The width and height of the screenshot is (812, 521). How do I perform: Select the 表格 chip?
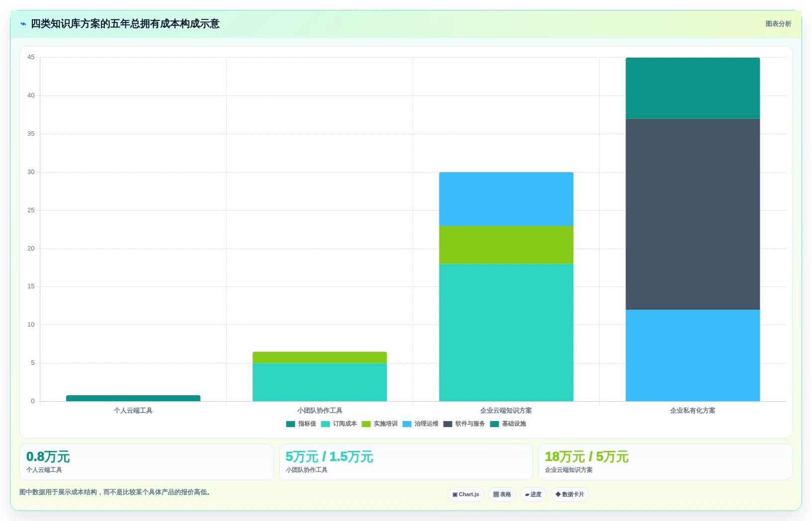coord(502,495)
